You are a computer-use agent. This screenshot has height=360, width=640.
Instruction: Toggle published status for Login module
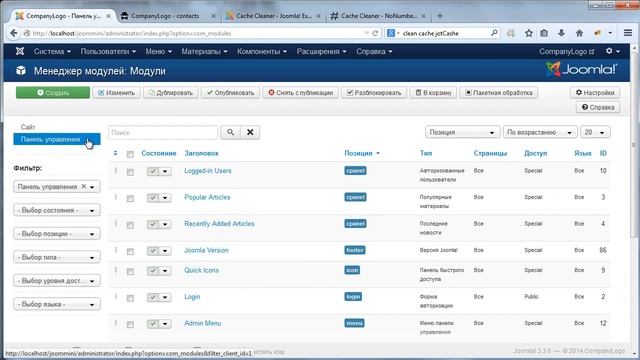click(x=153, y=298)
